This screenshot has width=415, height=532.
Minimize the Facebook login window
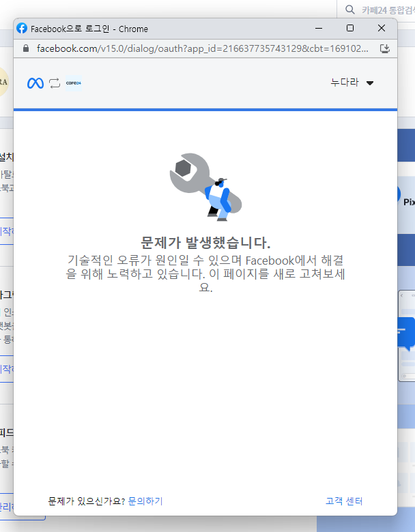point(319,28)
